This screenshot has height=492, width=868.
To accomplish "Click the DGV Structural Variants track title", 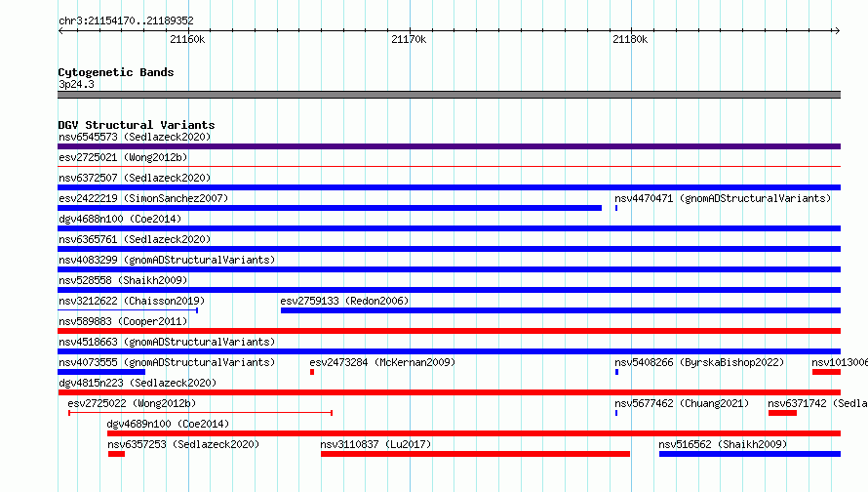I will pos(137,125).
